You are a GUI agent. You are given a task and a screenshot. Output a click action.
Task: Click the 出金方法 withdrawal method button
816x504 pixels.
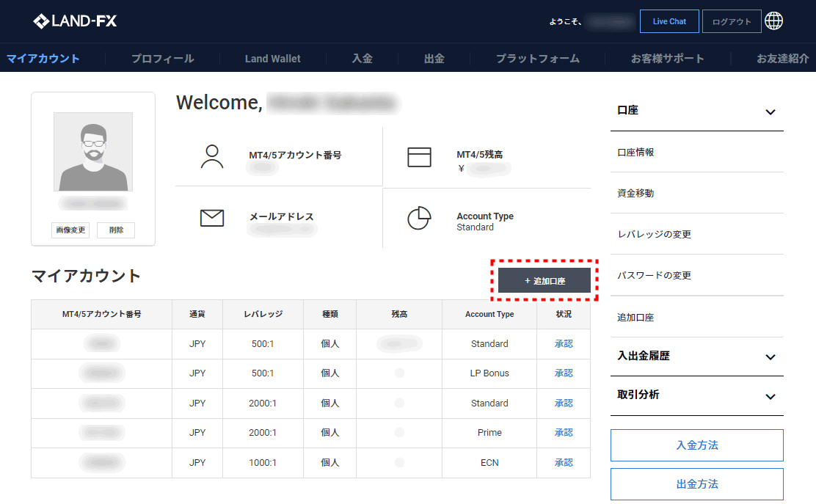click(x=697, y=484)
